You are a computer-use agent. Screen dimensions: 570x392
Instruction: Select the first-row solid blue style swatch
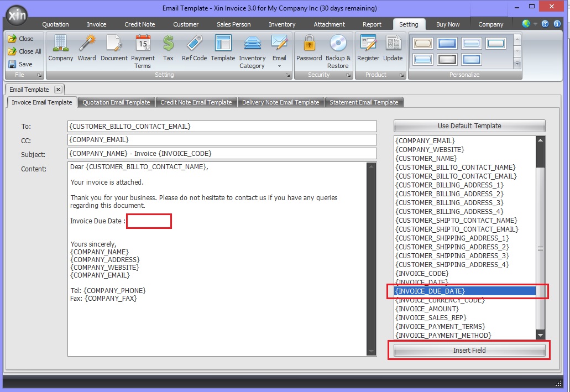[x=447, y=44]
